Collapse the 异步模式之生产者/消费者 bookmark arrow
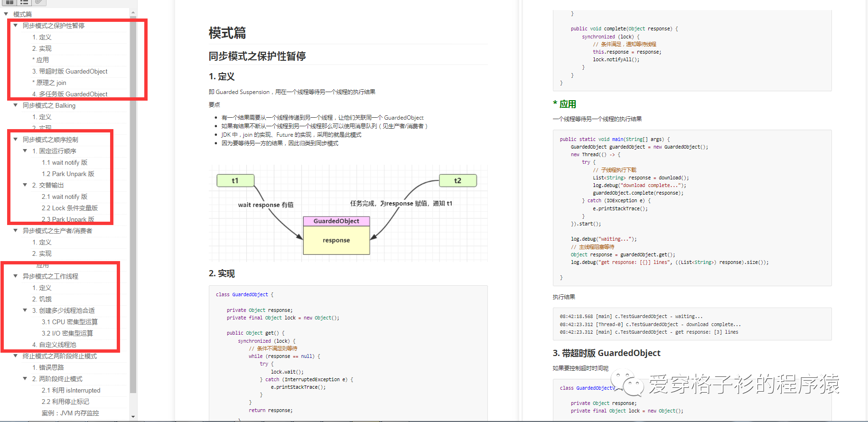 pyautogui.click(x=16, y=231)
